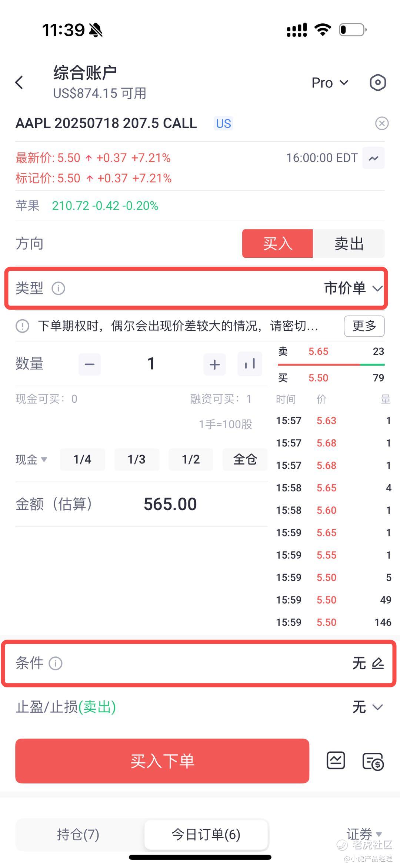Screen dimensions: 400x868
Task: Increase quantity with plus button
Action: tap(215, 364)
